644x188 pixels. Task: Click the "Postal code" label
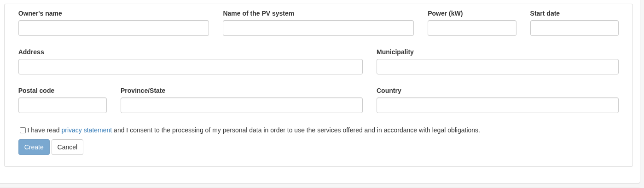(36, 91)
